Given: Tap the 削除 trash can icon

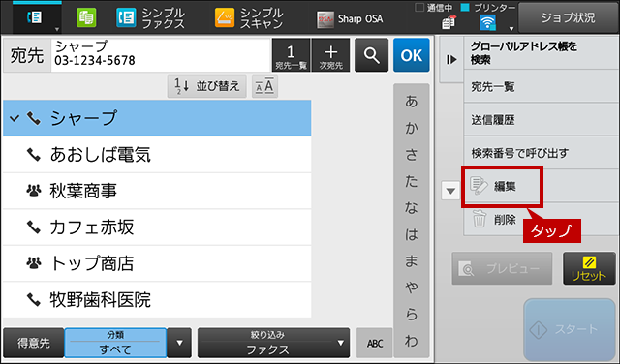Looking at the screenshot, I should coord(480,219).
